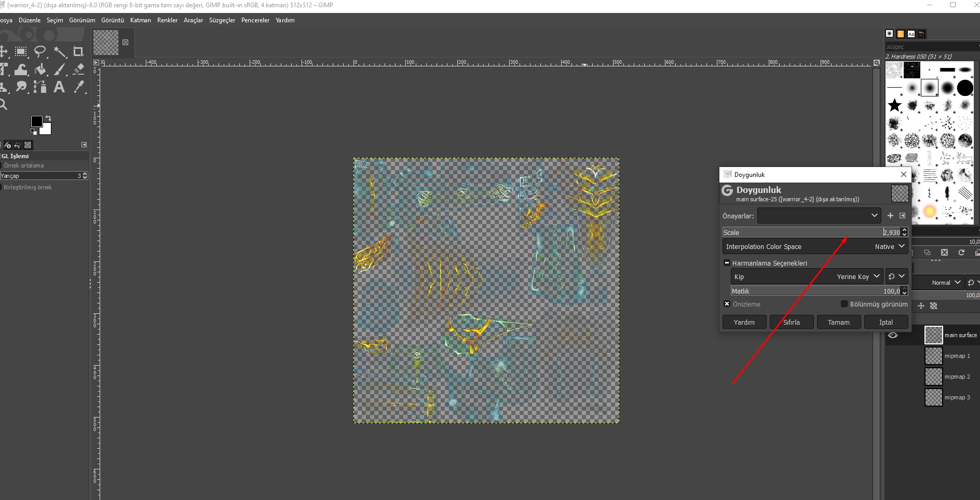
Task: Switch to the Brushes tab
Action: coord(890,34)
